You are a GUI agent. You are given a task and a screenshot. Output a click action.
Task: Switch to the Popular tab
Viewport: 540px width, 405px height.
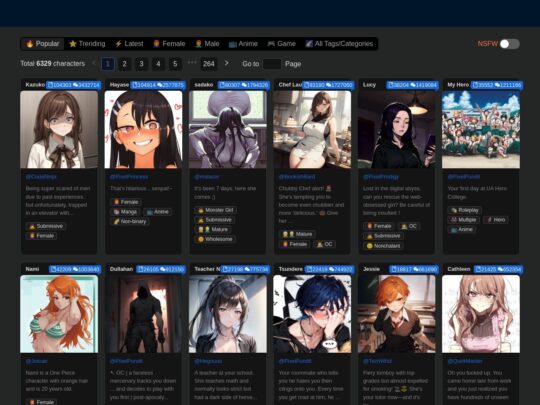click(43, 44)
